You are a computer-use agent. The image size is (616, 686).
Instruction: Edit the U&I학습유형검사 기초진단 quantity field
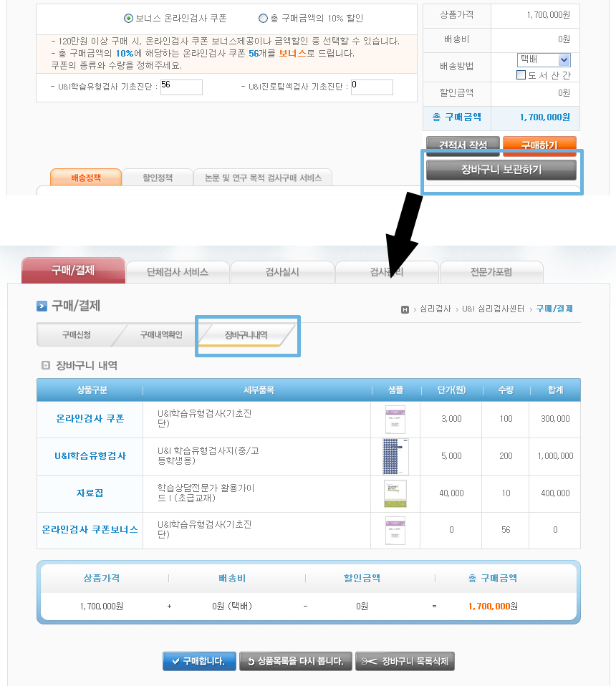pos(183,87)
